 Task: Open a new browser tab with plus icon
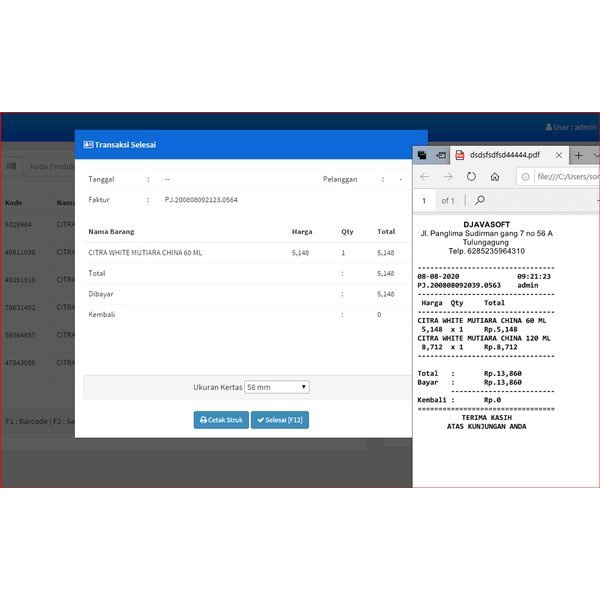579,155
